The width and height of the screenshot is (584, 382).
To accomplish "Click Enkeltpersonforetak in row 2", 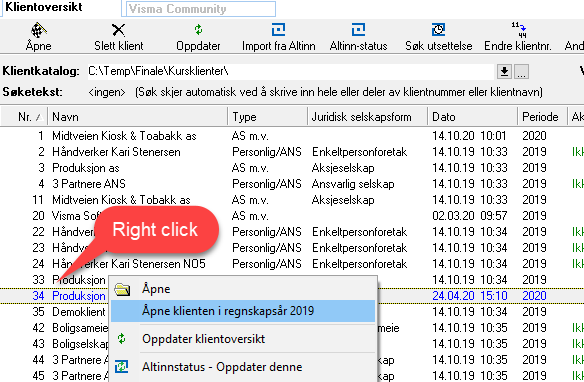I will pos(359,152).
